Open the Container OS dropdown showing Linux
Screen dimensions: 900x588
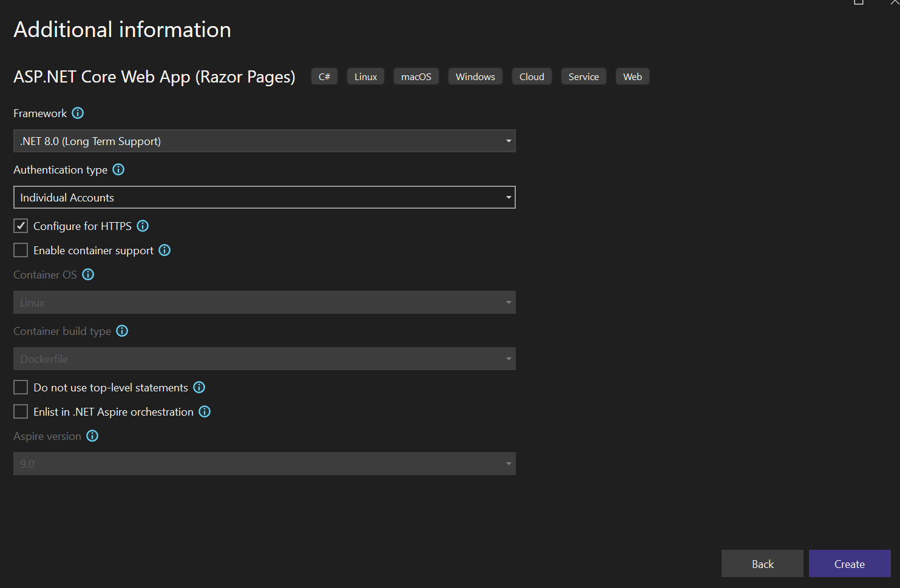pos(265,302)
